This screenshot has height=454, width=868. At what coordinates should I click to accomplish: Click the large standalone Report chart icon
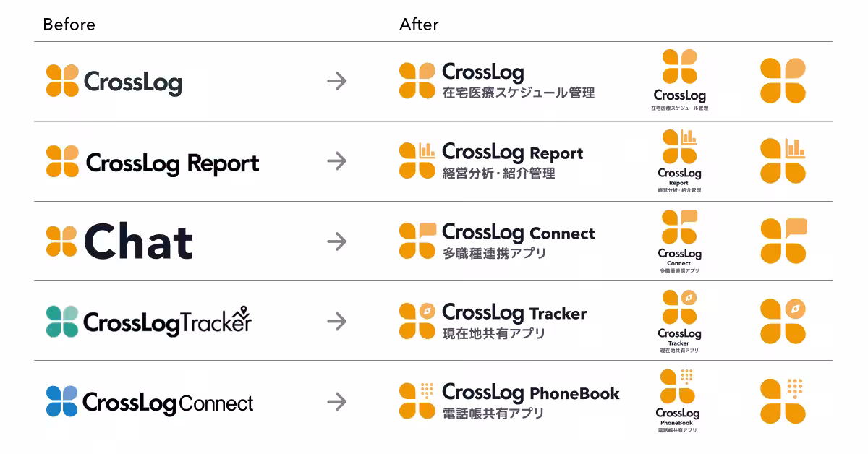pyautogui.click(x=783, y=160)
